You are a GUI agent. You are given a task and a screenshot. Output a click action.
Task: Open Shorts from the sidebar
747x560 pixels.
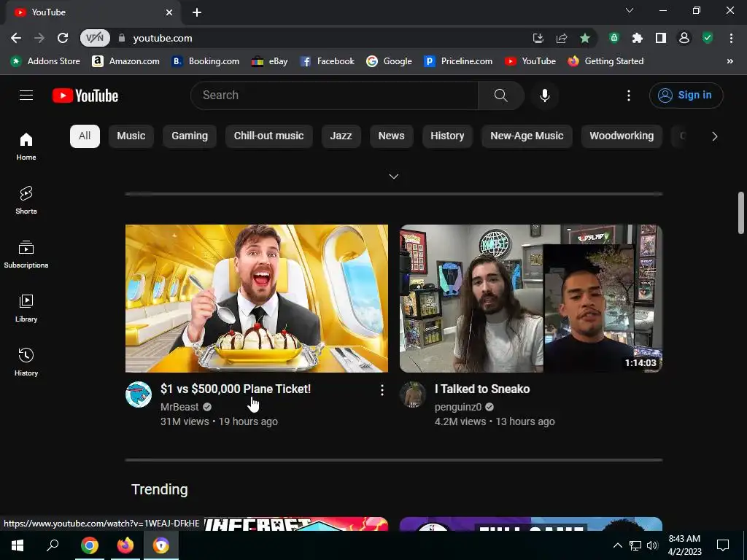pyautogui.click(x=26, y=200)
